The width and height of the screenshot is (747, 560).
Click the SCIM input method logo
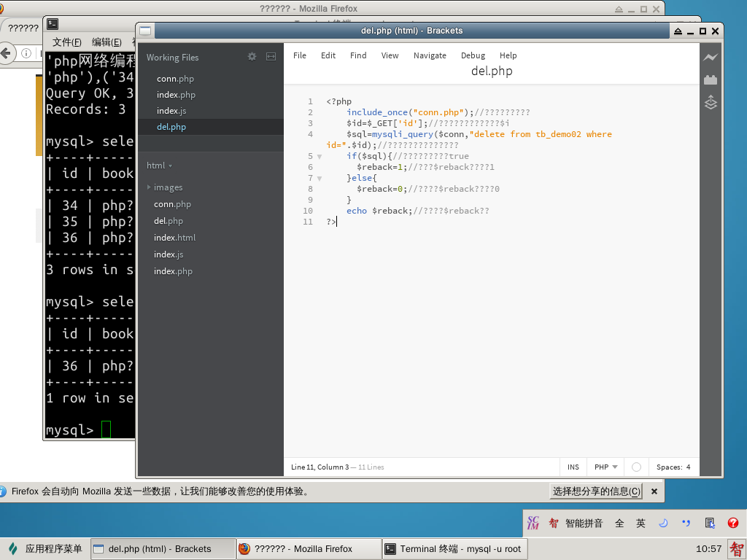pyautogui.click(x=533, y=523)
